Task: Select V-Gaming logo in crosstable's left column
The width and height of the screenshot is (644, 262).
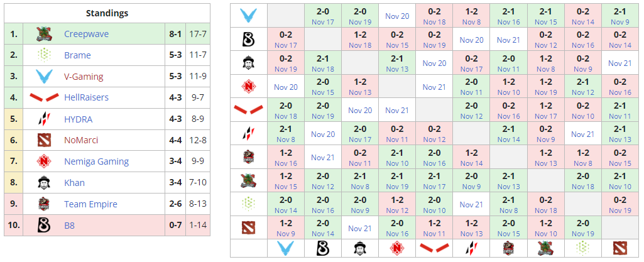Action: tap(248, 15)
